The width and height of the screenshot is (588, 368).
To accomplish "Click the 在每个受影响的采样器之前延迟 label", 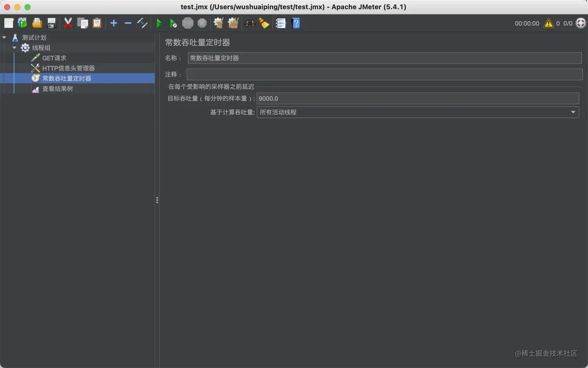I will [x=211, y=86].
